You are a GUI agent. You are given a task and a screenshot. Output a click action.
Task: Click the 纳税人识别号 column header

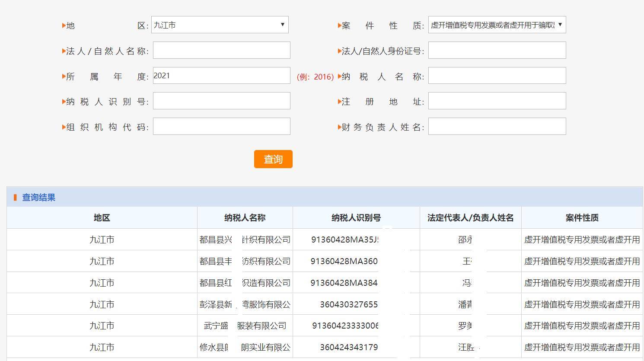(x=356, y=217)
